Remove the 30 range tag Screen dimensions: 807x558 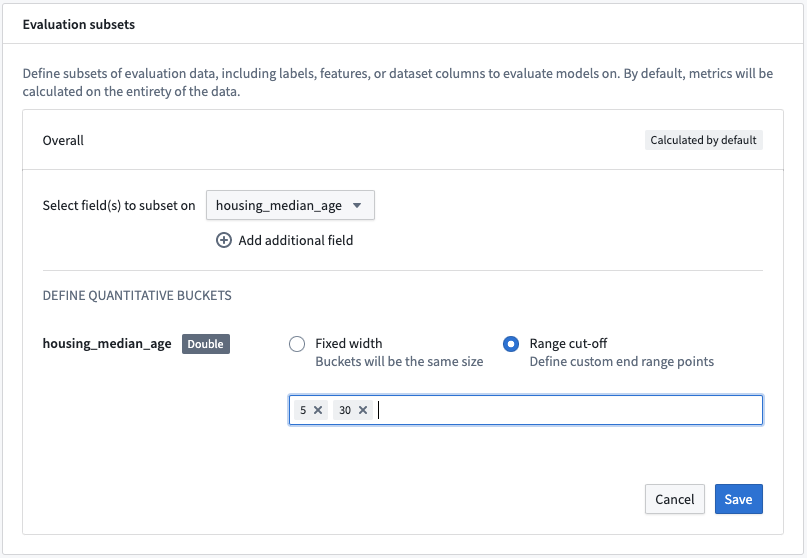point(363,410)
